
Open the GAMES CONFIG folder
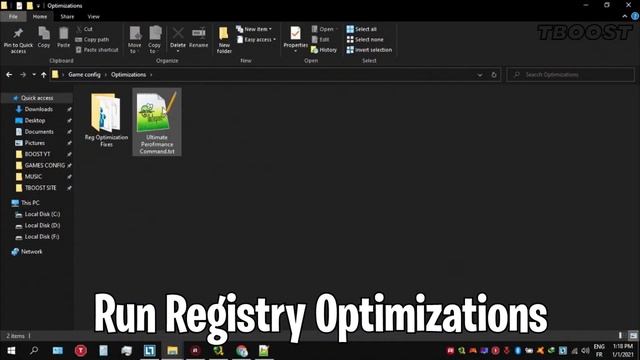pyautogui.click(x=44, y=166)
